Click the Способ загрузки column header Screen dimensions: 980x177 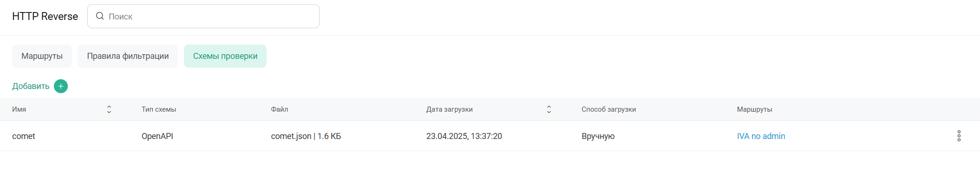pos(609,109)
